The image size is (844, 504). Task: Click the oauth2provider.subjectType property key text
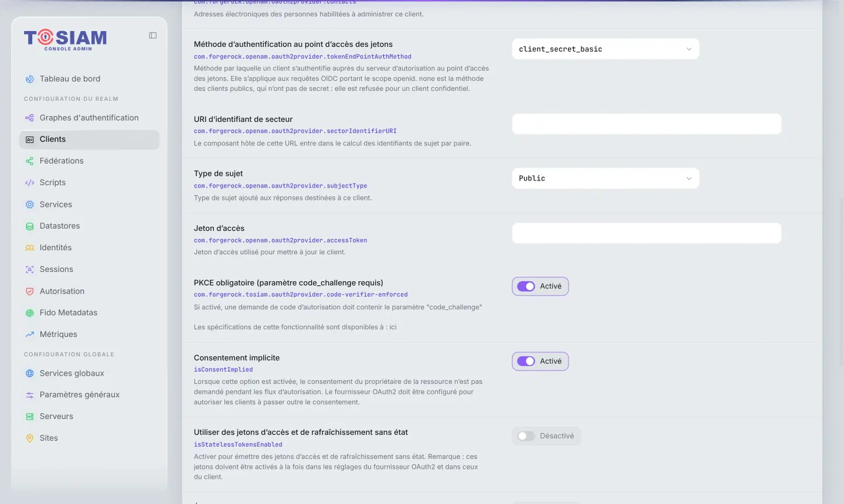[280, 186]
